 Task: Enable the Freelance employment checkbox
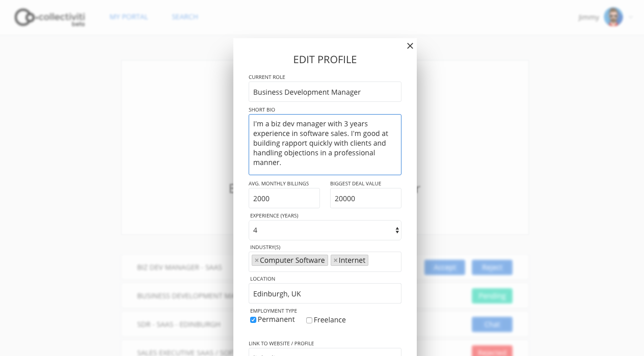pos(309,320)
